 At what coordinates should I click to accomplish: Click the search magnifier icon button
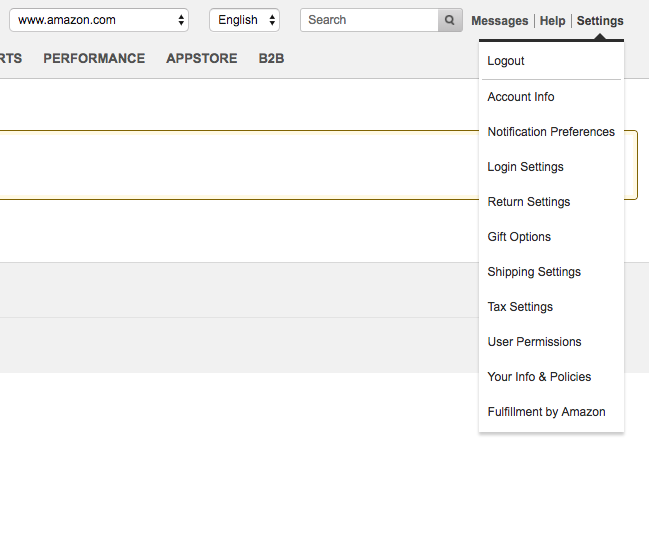(x=450, y=20)
